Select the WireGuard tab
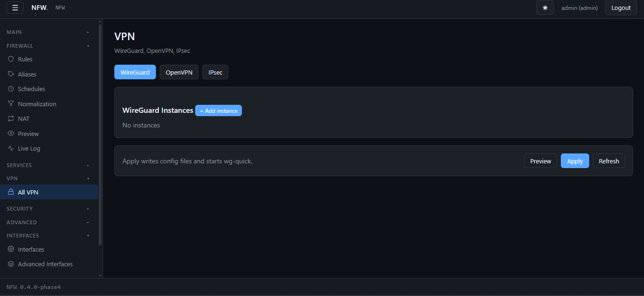The image size is (644, 296). coord(135,72)
